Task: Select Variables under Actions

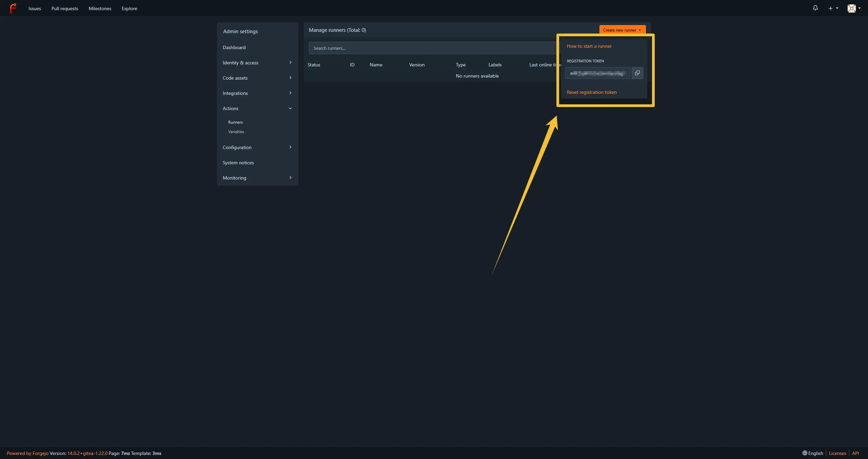Action: click(236, 132)
